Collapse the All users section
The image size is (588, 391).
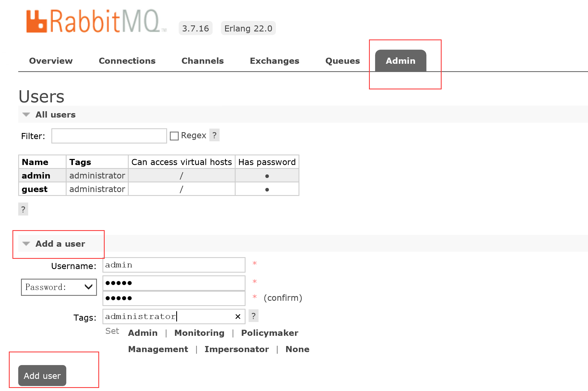55,115
